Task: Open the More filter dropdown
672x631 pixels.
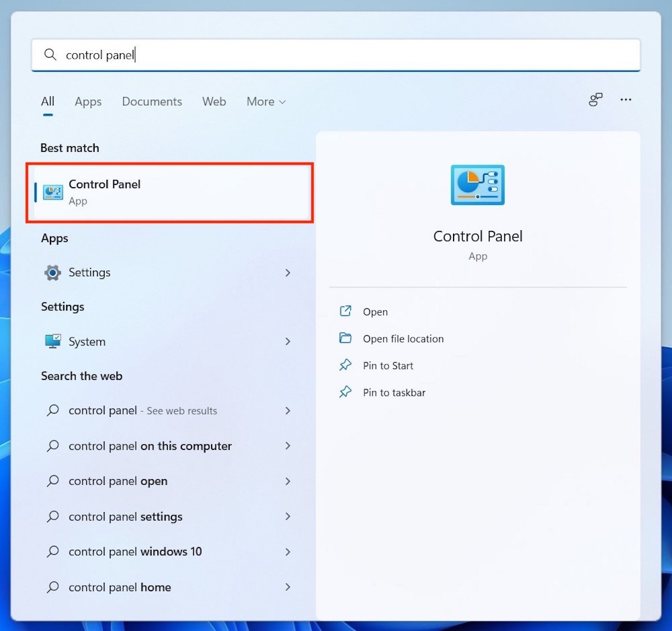Action: (x=266, y=101)
